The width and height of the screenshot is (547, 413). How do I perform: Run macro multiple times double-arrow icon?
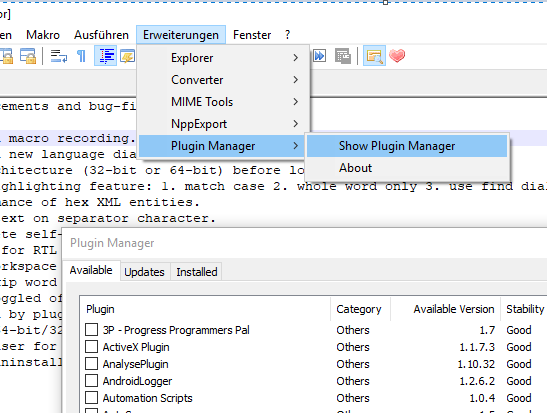tap(320, 56)
